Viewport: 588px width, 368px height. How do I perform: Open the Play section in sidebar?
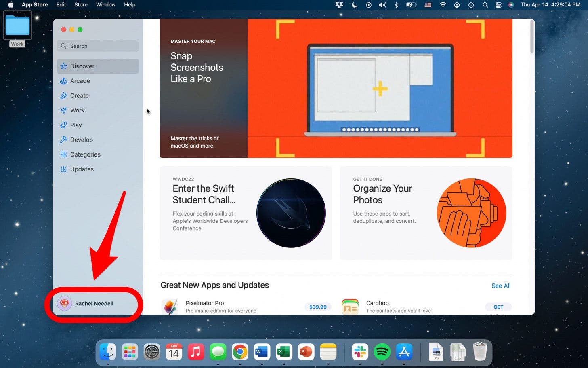tap(98, 125)
